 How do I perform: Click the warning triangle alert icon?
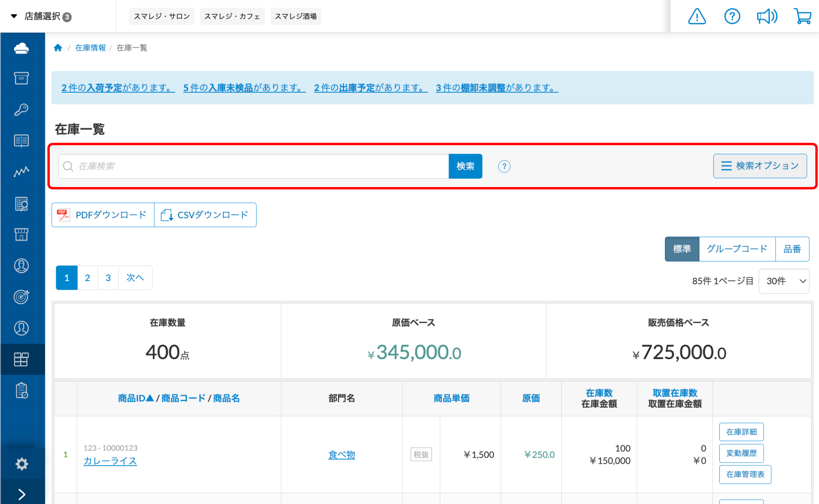[x=697, y=16]
